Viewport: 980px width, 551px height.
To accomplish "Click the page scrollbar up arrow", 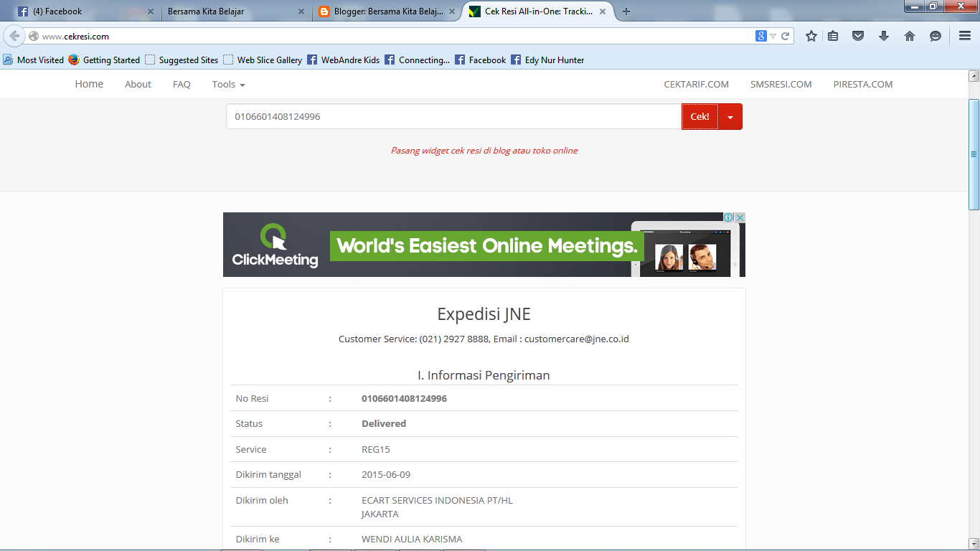I will pyautogui.click(x=974, y=75).
